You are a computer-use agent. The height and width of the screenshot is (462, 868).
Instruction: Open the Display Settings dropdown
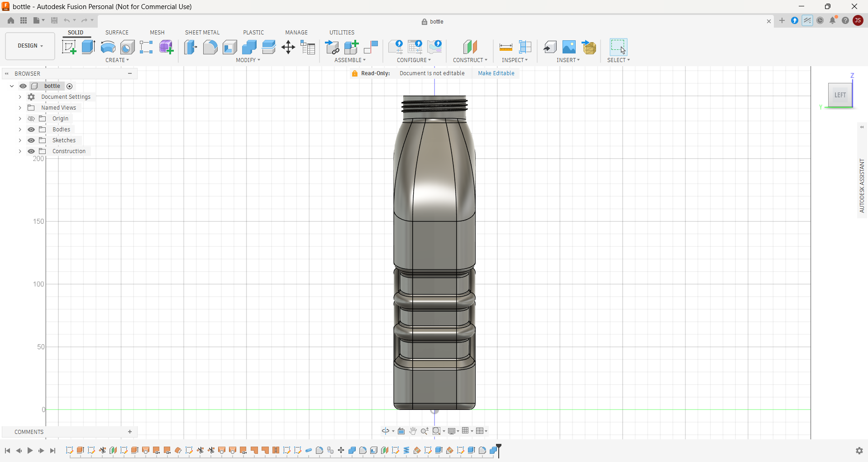pyautogui.click(x=453, y=431)
